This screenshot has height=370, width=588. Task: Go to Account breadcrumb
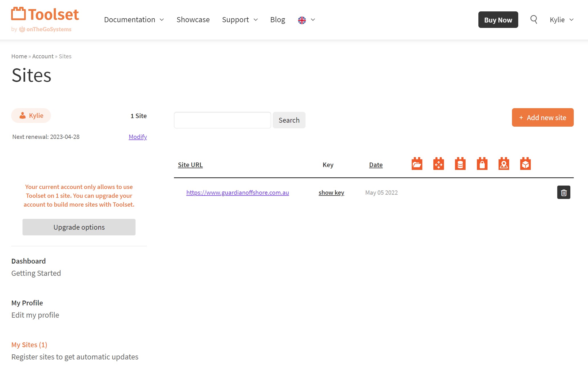43,56
